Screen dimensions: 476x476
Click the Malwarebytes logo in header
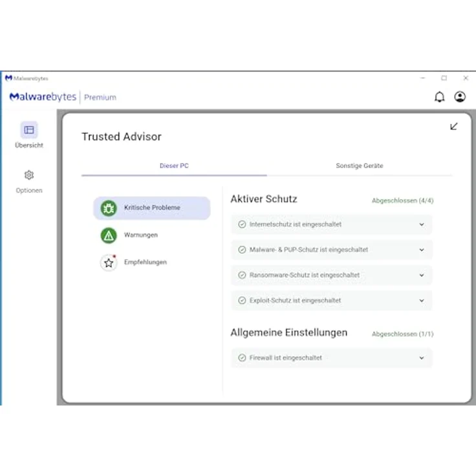coord(43,97)
